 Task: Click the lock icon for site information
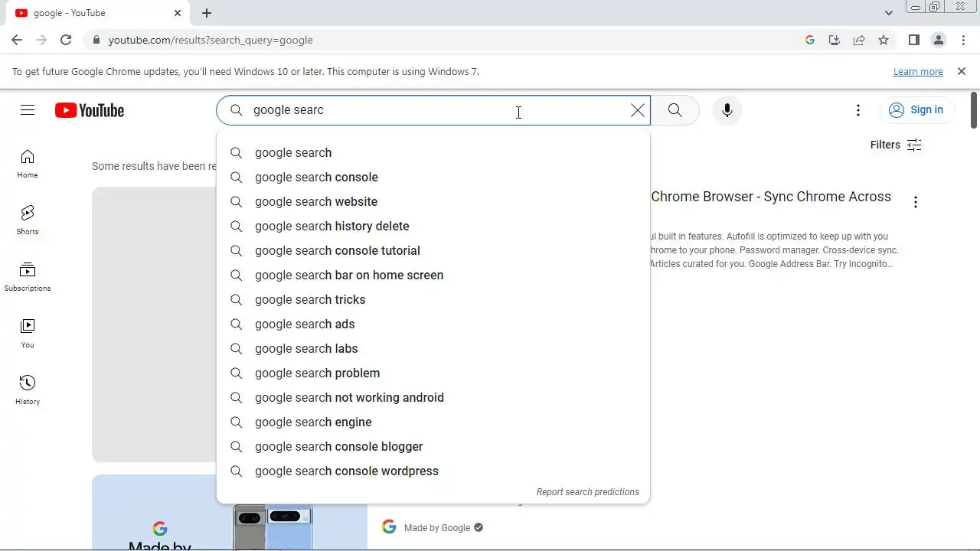96,40
